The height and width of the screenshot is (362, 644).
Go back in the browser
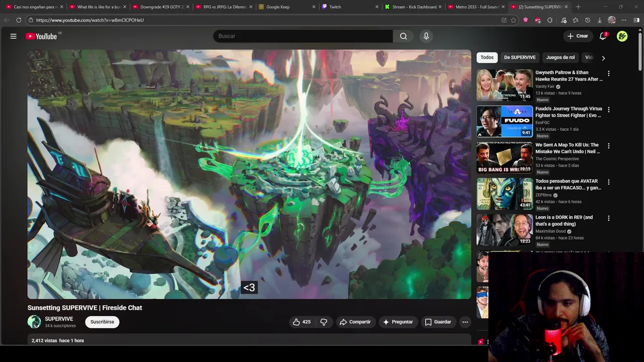tap(7, 20)
